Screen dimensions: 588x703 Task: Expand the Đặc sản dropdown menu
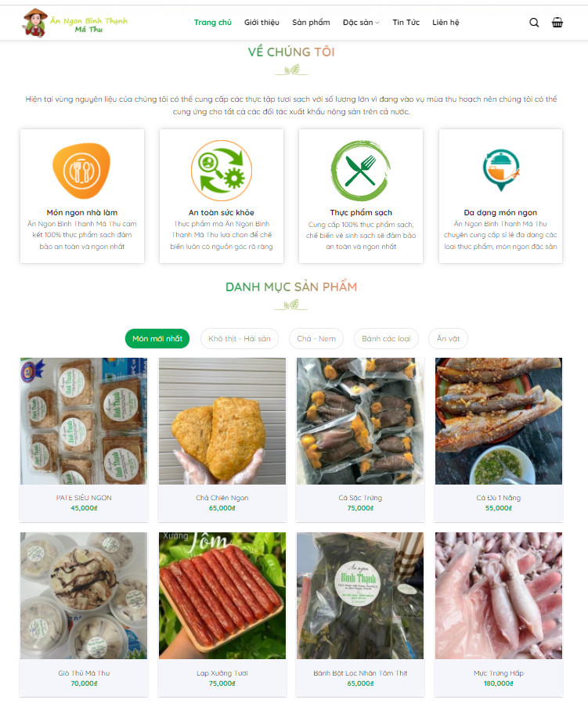tap(361, 23)
